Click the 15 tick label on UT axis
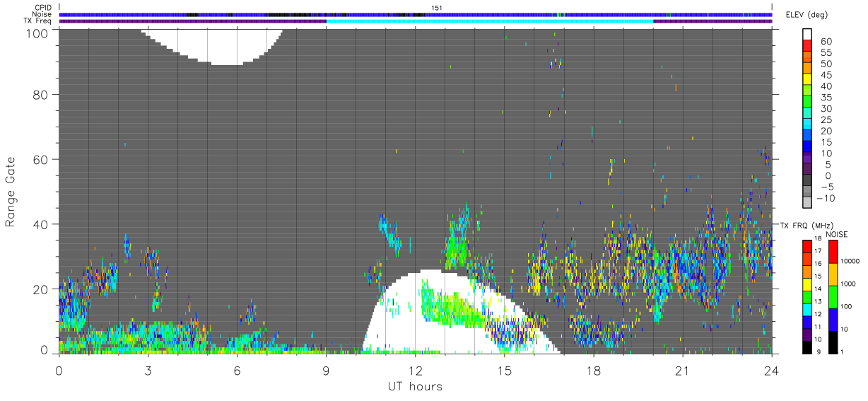Viewport: 868px width, 401px height. [x=505, y=371]
